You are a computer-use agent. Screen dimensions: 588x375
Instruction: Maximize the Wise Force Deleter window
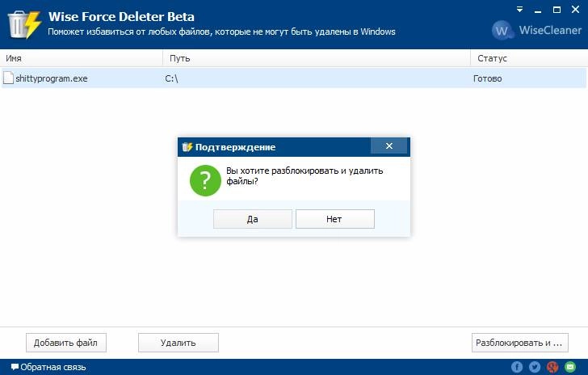[x=556, y=10]
